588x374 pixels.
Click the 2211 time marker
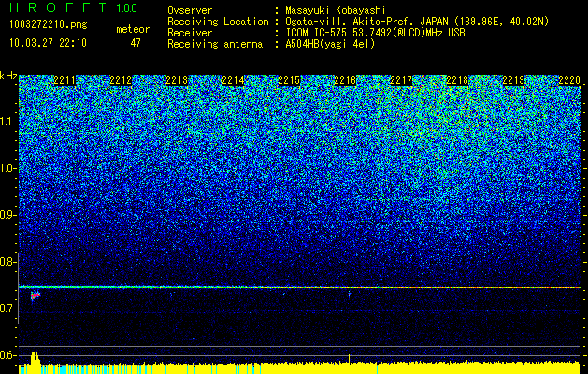[65, 80]
